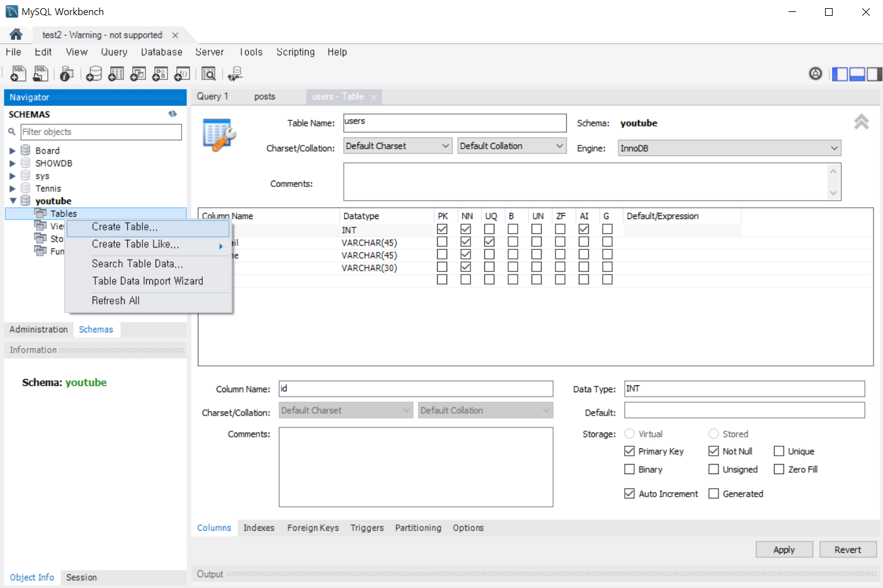Enable the Unsigned checkbox
Image resolution: width=883 pixels, height=588 pixels.
tap(714, 469)
